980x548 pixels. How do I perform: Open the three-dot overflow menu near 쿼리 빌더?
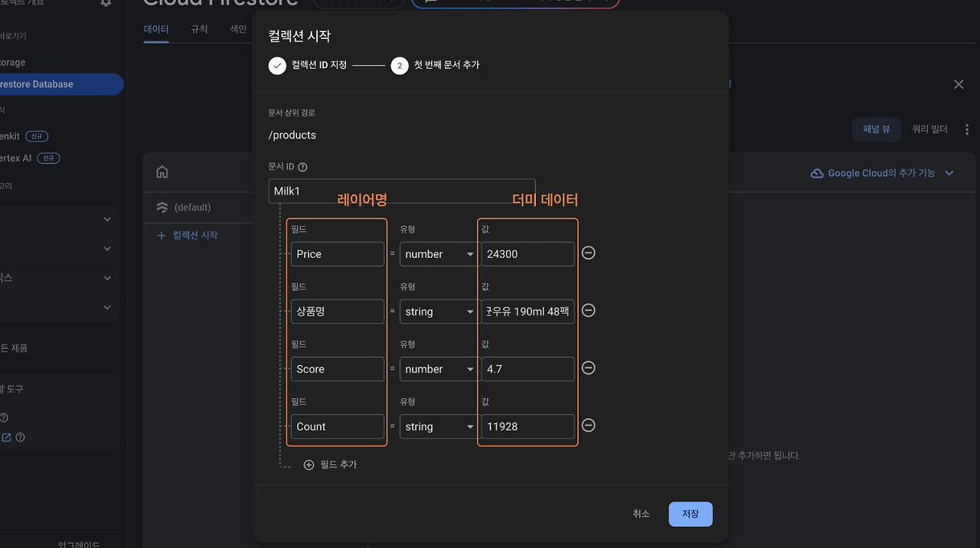[x=966, y=129]
